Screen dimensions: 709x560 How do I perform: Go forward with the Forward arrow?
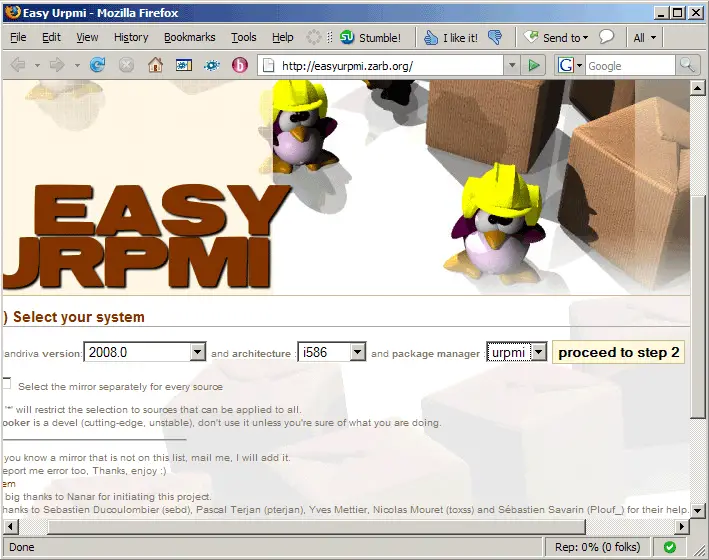click(x=57, y=66)
